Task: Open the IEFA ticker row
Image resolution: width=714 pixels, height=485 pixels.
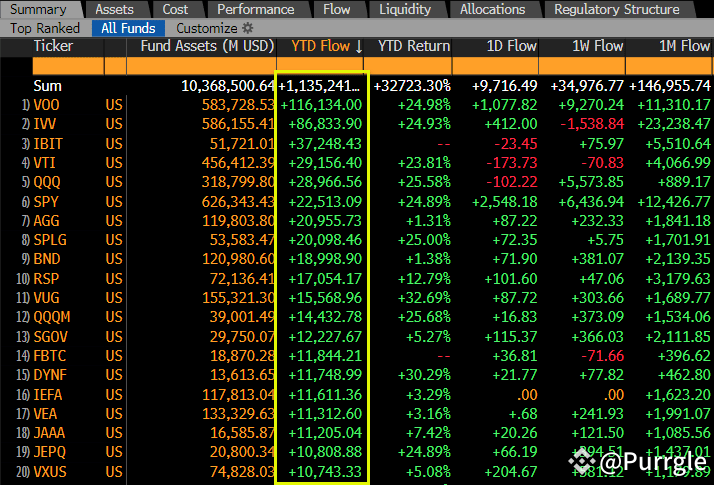Action: 47,395
